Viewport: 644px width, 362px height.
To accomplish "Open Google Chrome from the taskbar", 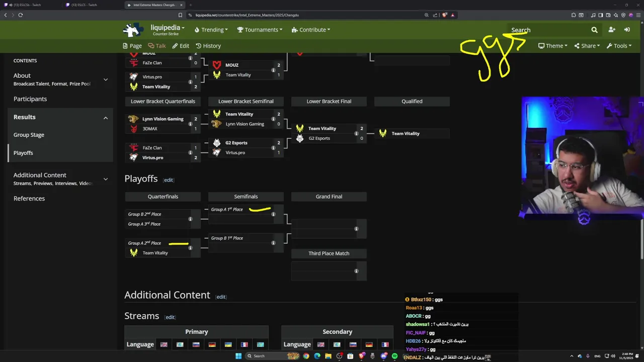I will click(306, 356).
